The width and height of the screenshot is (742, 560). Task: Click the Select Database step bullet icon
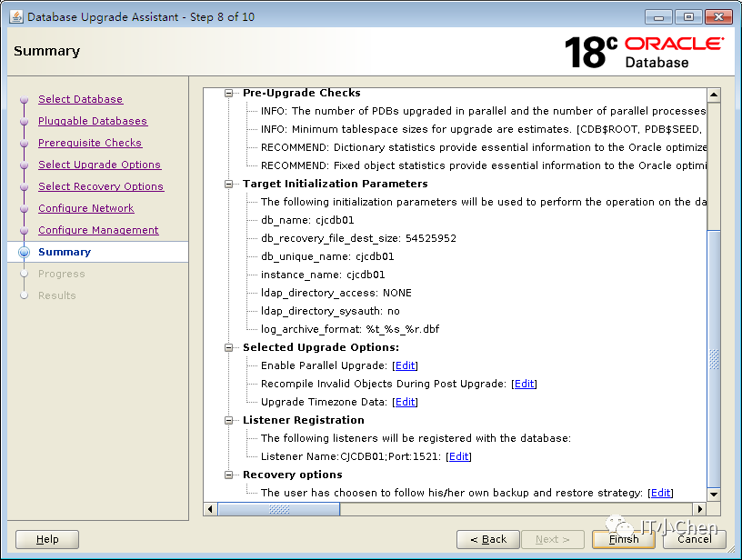(25, 100)
